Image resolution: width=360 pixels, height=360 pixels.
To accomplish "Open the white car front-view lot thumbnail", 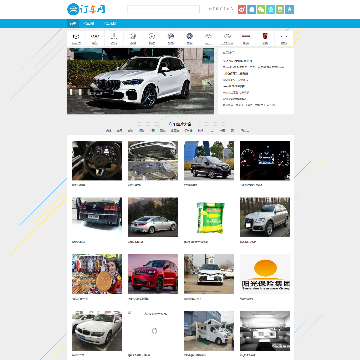I will click(209, 274).
